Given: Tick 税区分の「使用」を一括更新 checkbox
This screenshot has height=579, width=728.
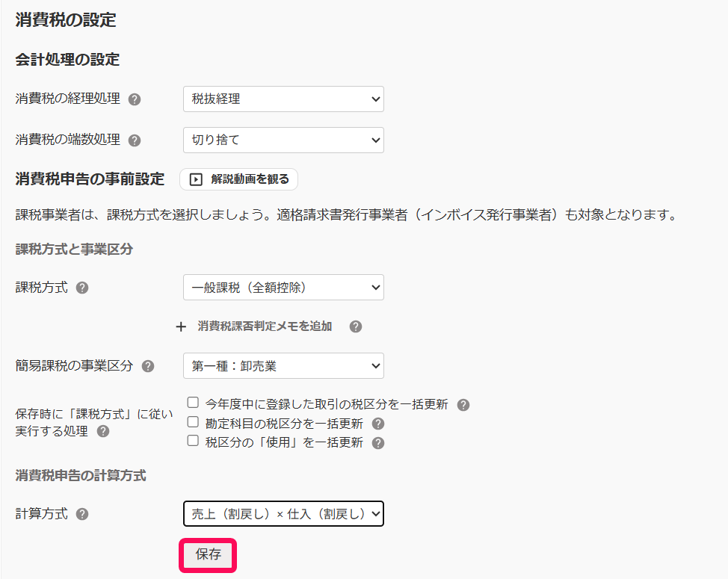Looking at the screenshot, I should (193, 441).
